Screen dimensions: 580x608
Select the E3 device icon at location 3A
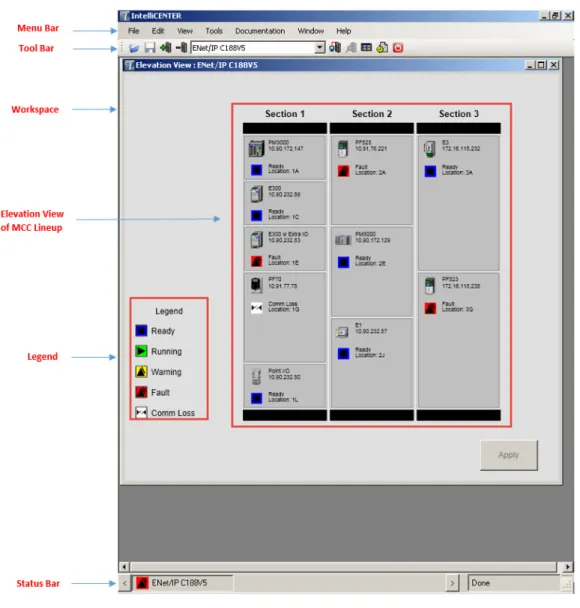click(429, 149)
